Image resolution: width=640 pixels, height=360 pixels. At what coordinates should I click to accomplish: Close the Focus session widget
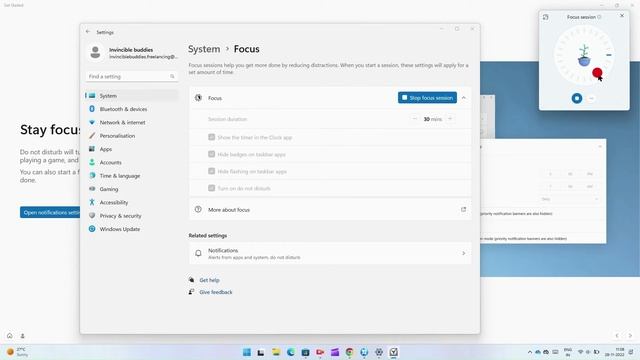tap(622, 16)
